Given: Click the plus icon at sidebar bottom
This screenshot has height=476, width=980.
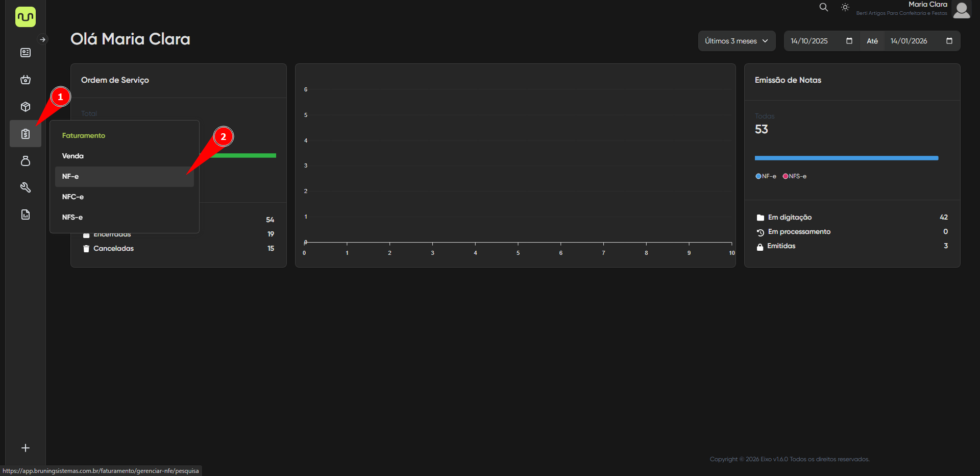Looking at the screenshot, I should point(26,448).
